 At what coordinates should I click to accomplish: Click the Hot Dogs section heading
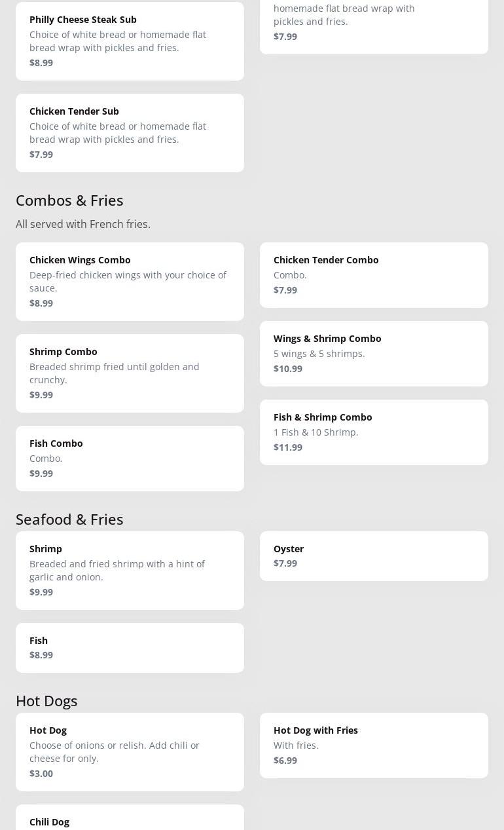pos(46,700)
